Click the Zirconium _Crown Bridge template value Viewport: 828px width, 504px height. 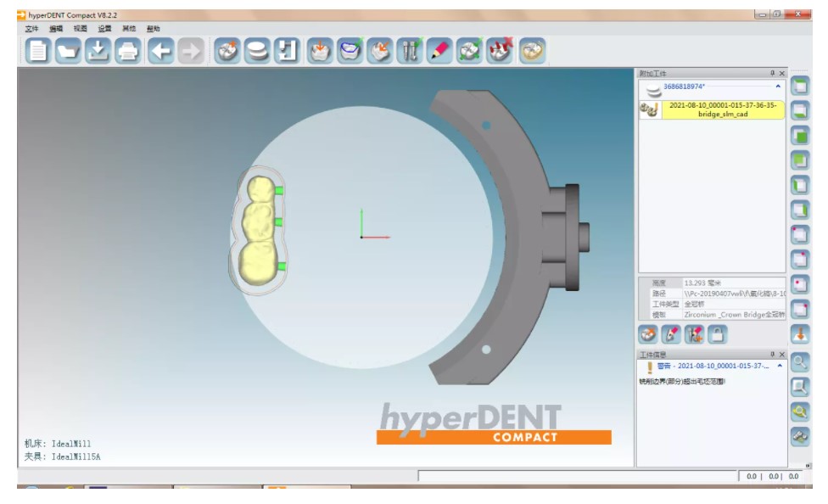(x=734, y=315)
